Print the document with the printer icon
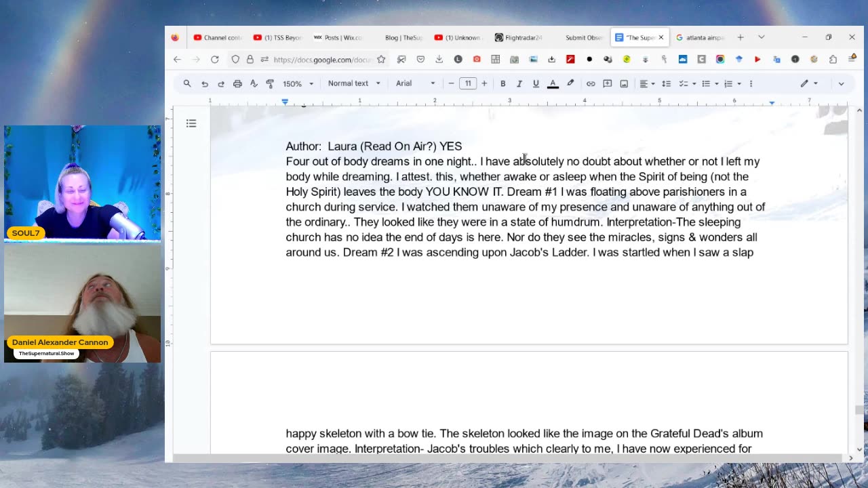Image resolution: width=868 pixels, height=488 pixels. pos(237,83)
